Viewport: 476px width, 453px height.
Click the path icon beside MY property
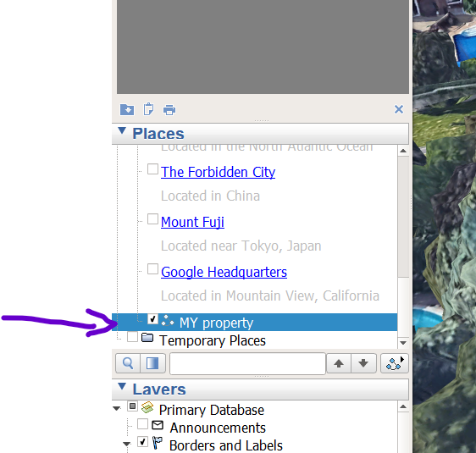pos(168,321)
